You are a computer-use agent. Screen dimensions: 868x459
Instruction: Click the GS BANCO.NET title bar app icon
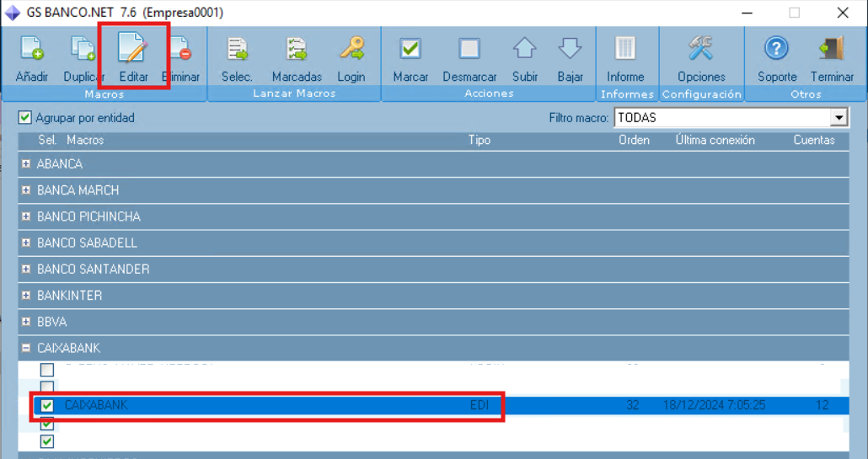point(12,12)
